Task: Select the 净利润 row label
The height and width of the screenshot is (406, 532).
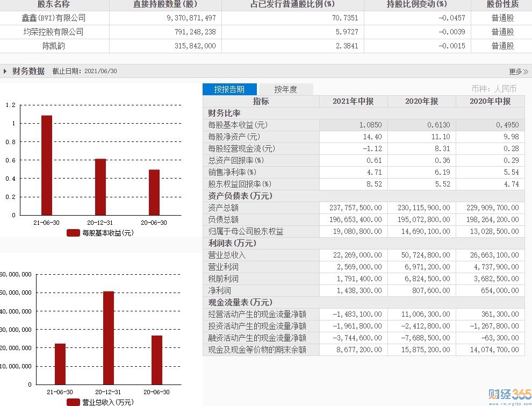Action: click(220, 290)
